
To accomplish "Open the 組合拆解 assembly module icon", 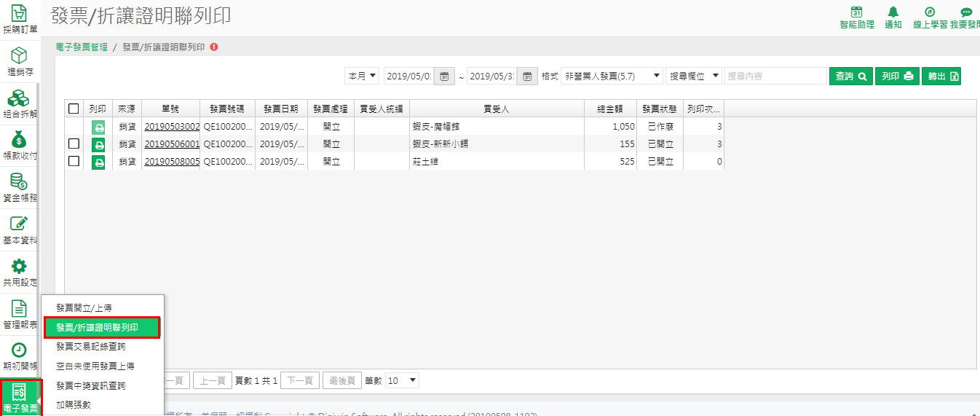I will 19,103.
